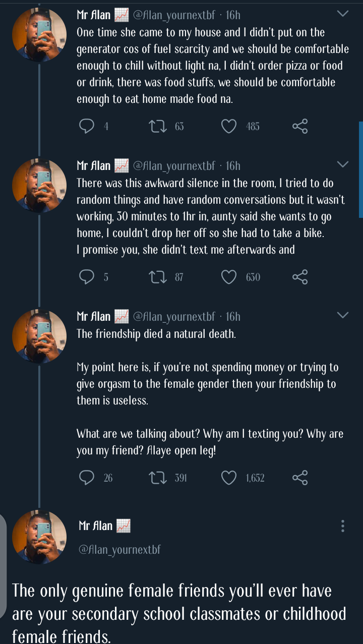Screen dimensions: 363x644
Task: Reply to the awkward silence tweet
Action: 88,276
